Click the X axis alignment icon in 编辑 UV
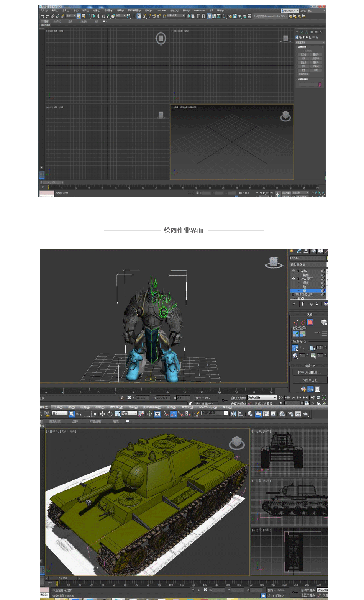The width and height of the screenshot is (364, 600). point(317,389)
